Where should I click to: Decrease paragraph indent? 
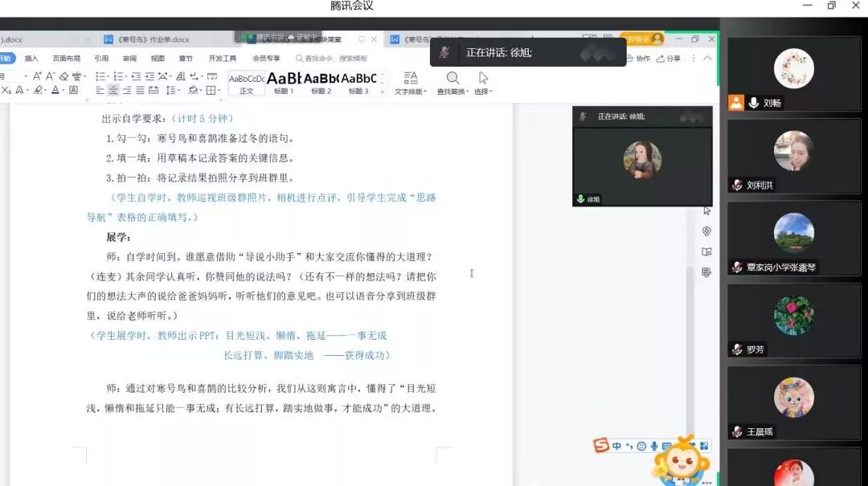136,76
